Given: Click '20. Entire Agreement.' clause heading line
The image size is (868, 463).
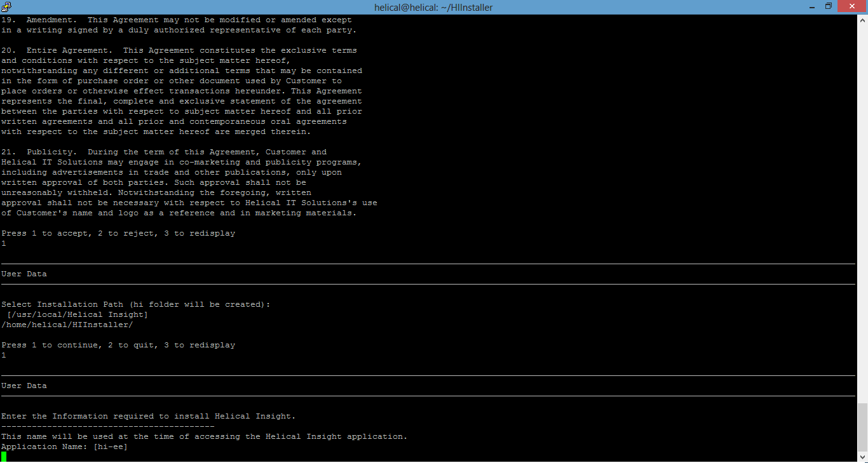Looking at the screenshot, I should (179, 50).
